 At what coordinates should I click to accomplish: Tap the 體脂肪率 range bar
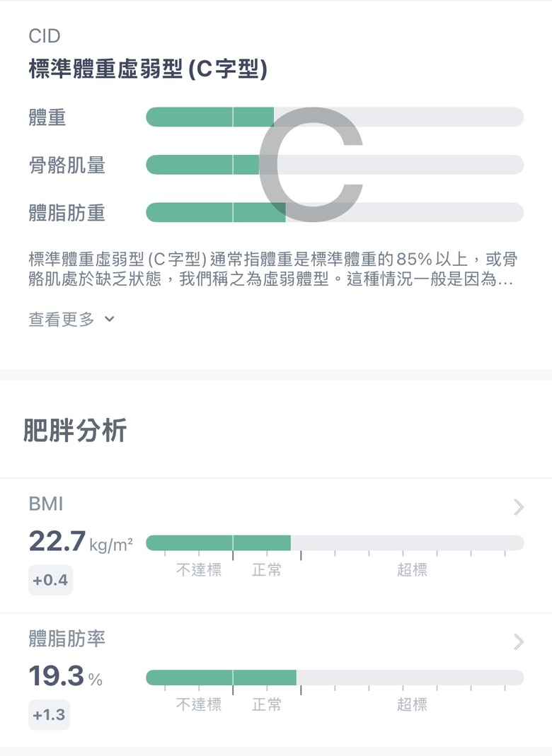(x=334, y=678)
